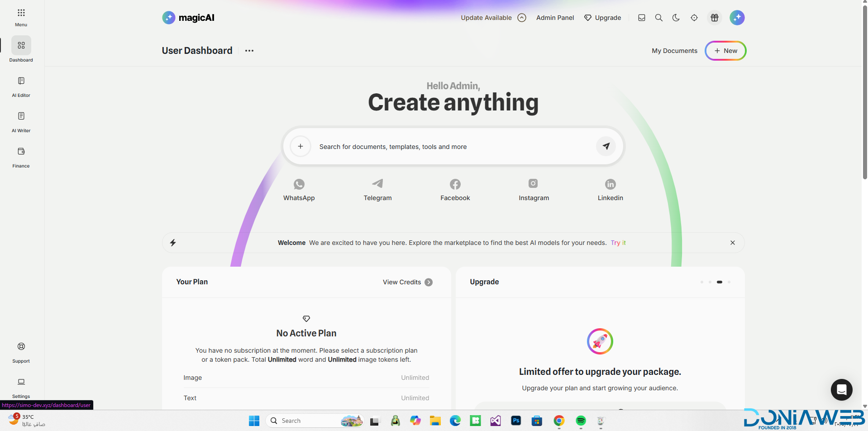Open the three-dot menu beside User Dashboard
Image resolution: width=868 pixels, height=431 pixels.
point(249,51)
